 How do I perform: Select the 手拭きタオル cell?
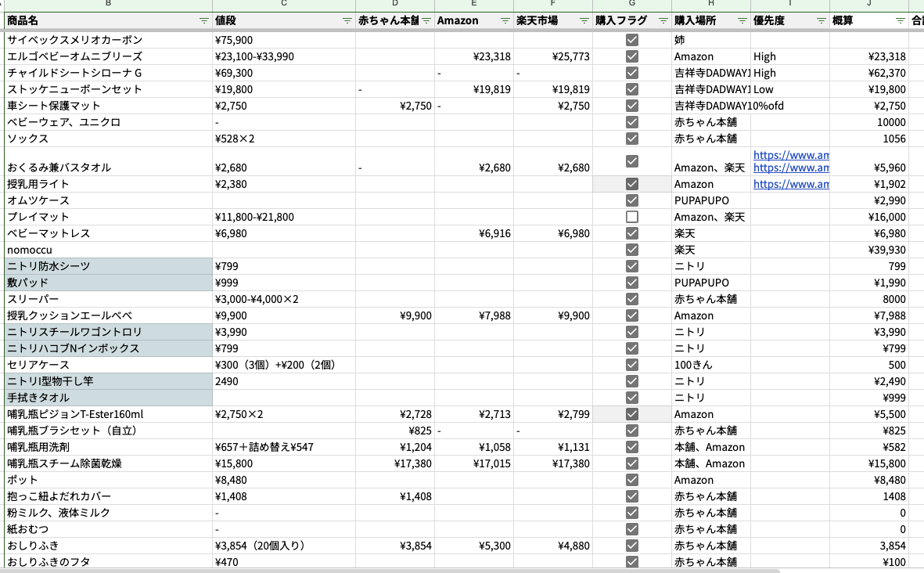pyautogui.click(x=109, y=398)
